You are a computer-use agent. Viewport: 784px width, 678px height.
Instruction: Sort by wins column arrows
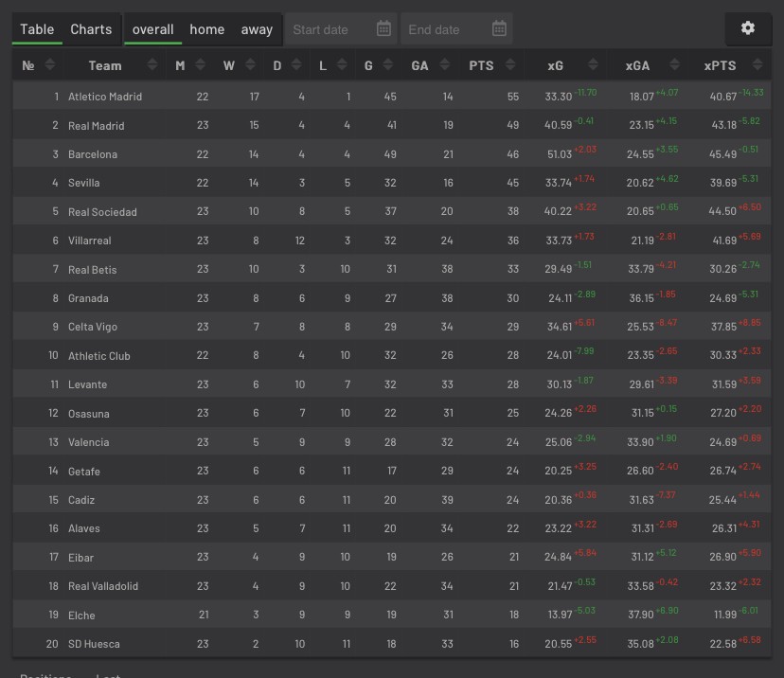point(251,65)
